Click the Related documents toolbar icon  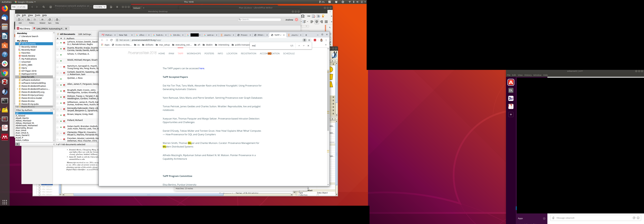coord(42,20)
